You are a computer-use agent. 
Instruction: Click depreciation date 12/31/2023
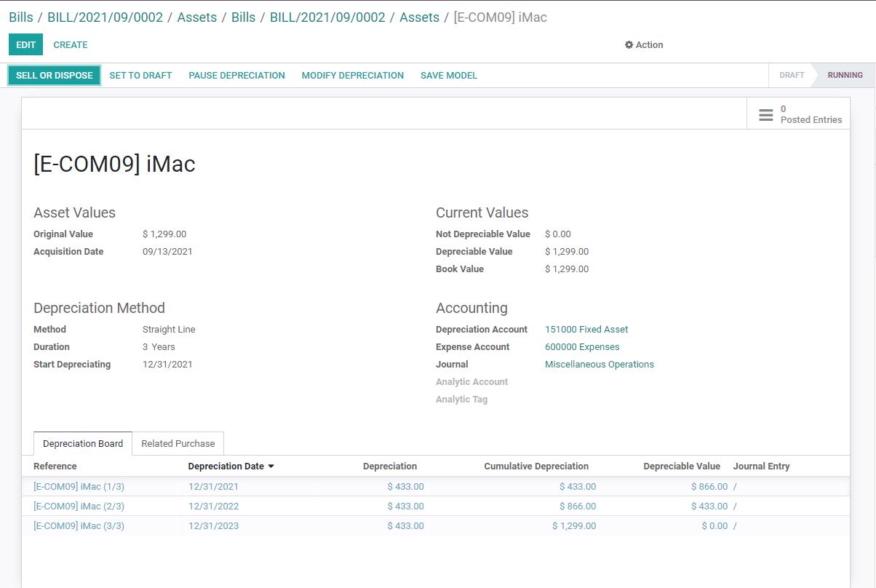213,526
